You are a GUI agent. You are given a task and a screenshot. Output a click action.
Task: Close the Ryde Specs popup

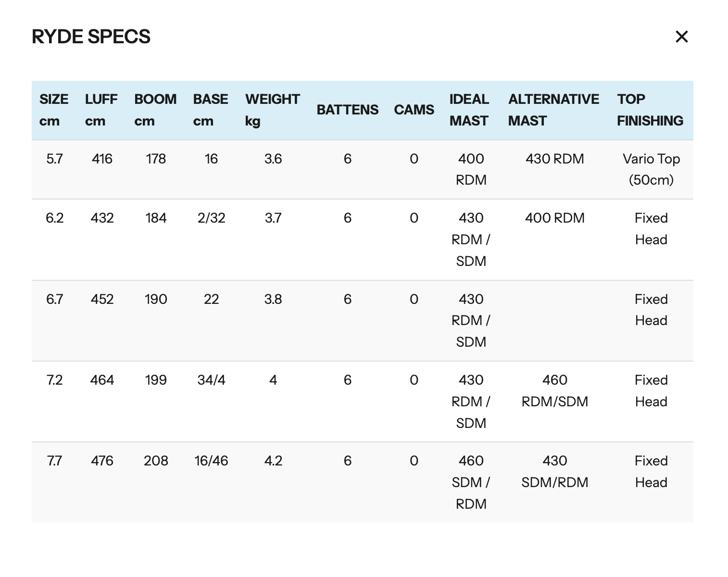coord(681,37)
